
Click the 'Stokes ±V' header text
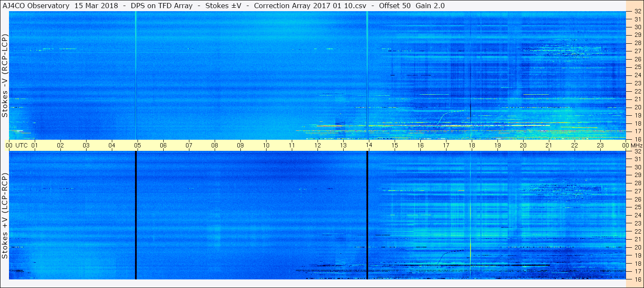[x=223, y=6]
